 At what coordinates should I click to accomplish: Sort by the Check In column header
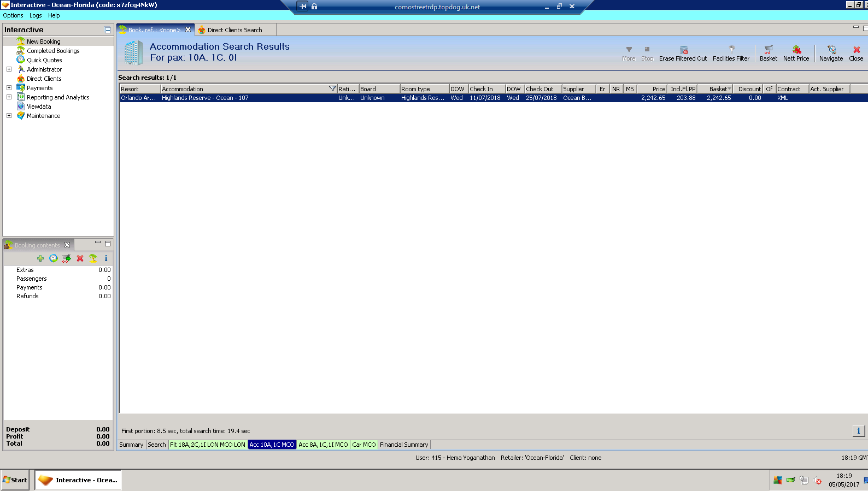pos(486,89)
